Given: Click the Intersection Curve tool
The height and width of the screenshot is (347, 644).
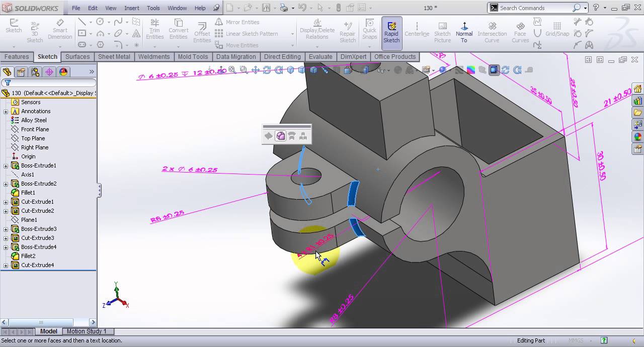Looking at the screenshot, I should (492, 30).
